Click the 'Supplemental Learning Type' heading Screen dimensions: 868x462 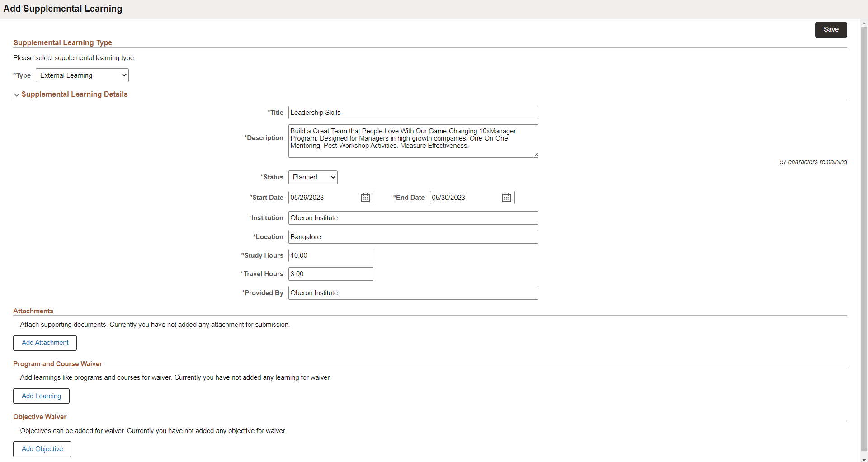63,42
